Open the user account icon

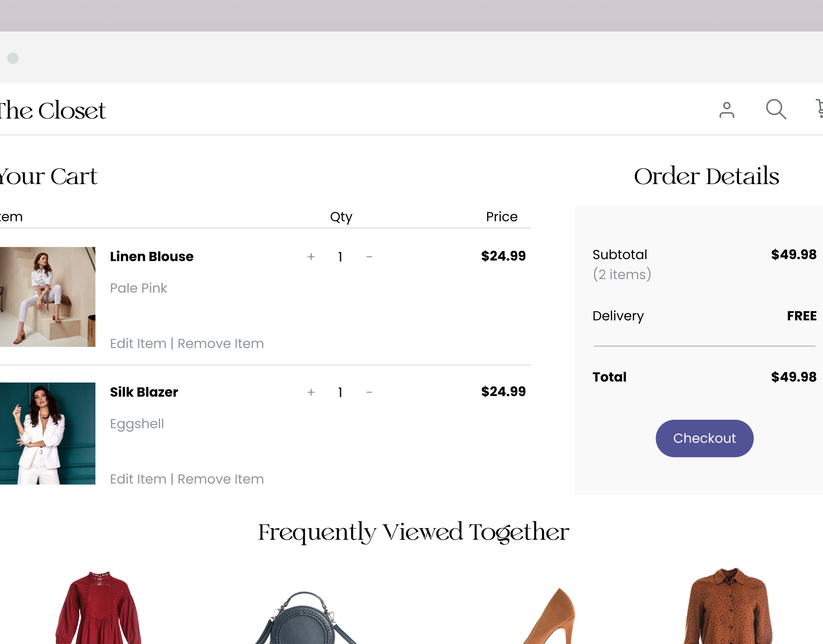pos(727,110)
